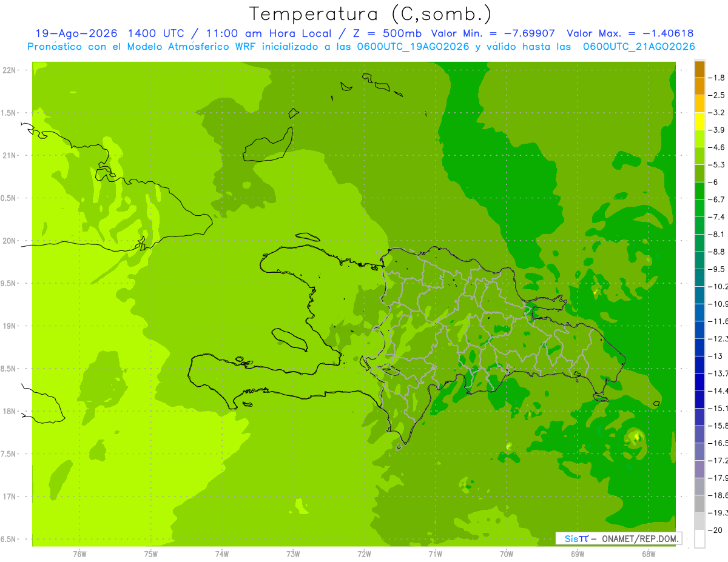Image resolution: width=728 pixels, height=562 pixels.
Task: Click the "SisPI - ONAMET/REP.DOM." credit label
Action: (618, 538)
